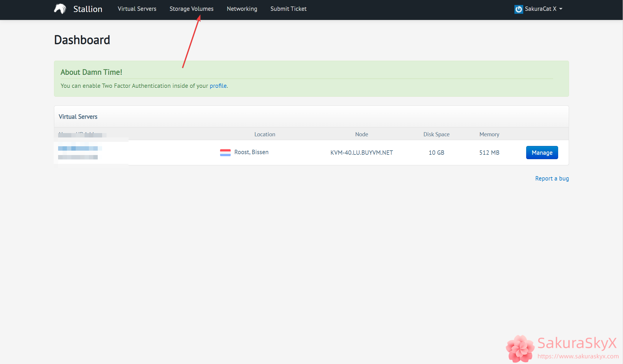Click the Location column header
623x364 pixels.
[x=265, y=134]
